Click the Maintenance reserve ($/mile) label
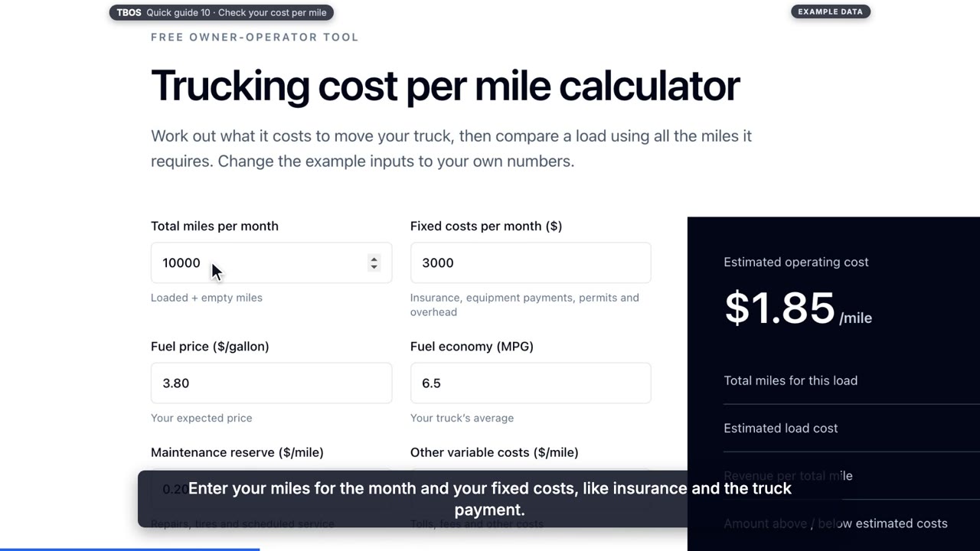980x551 pixels. coord(237,452)
